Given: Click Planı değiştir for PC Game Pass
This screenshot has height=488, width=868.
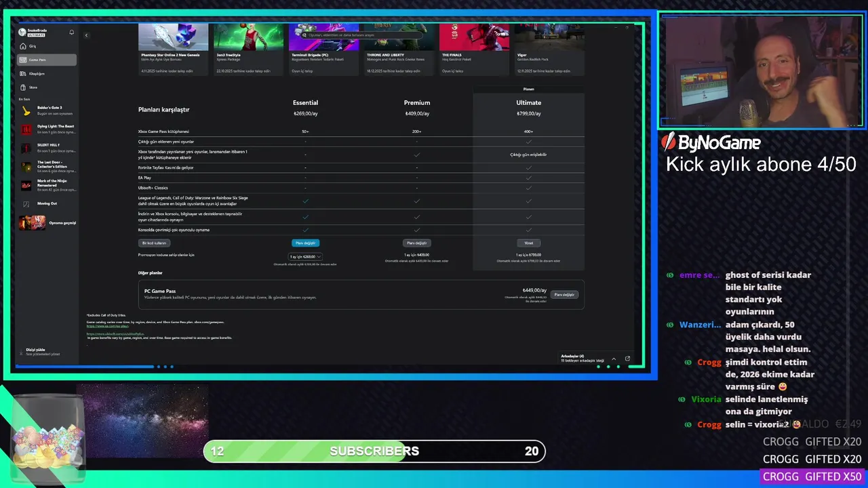Looking at the screenshot, I should coord(564,295).
